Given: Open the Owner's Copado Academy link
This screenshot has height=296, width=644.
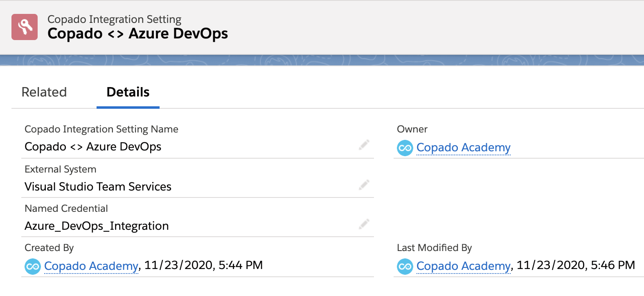Looking at the screenshot, I should [x=463, y=148].
